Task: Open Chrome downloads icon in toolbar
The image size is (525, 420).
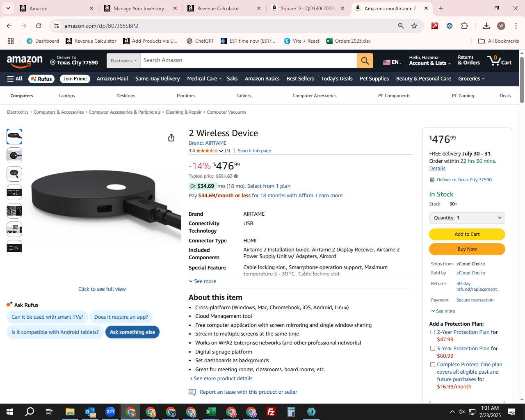Action: point(486,26)
